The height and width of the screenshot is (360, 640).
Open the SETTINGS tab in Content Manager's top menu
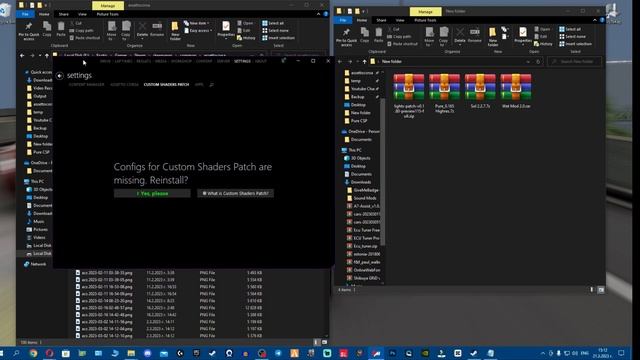point(242,61)
